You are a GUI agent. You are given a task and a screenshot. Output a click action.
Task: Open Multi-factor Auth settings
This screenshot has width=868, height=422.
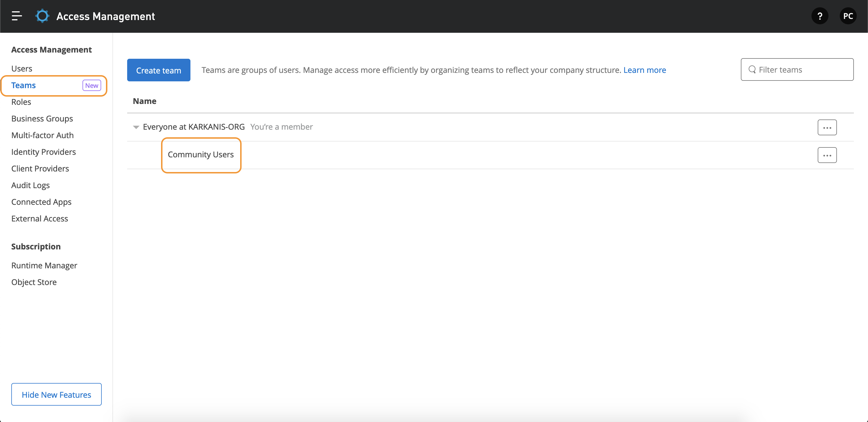[x=42, y=135]
